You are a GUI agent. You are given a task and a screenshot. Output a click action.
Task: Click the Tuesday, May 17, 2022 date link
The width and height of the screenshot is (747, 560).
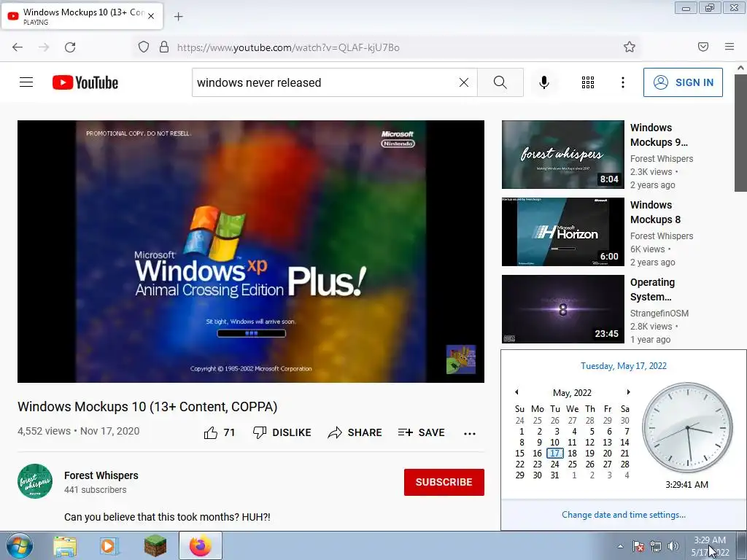pos(624,366)
